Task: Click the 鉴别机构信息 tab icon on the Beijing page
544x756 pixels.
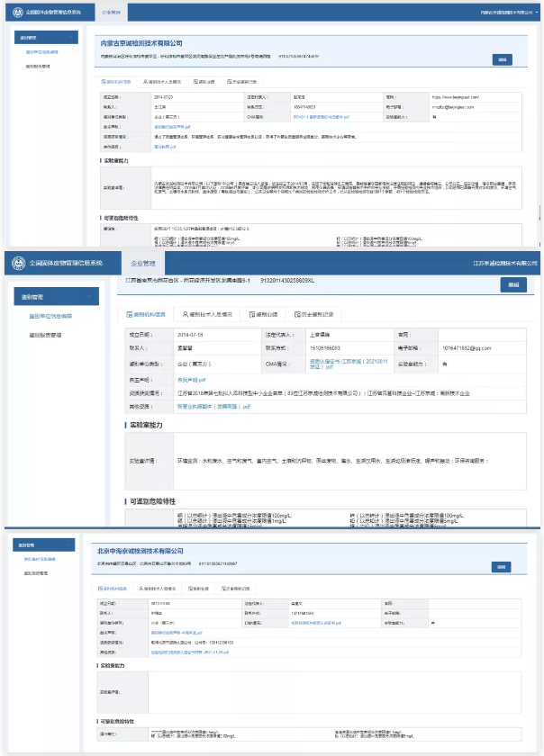Action: (x=100, y=589)
